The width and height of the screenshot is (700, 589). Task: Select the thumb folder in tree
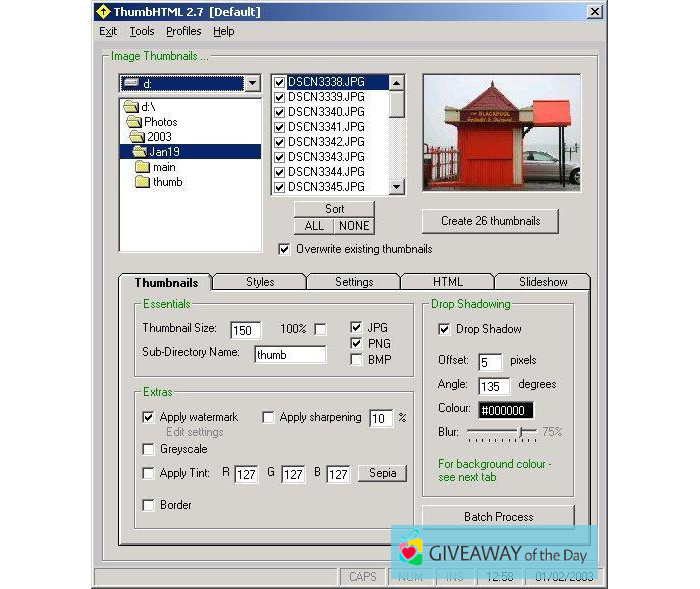pos(167,182)
